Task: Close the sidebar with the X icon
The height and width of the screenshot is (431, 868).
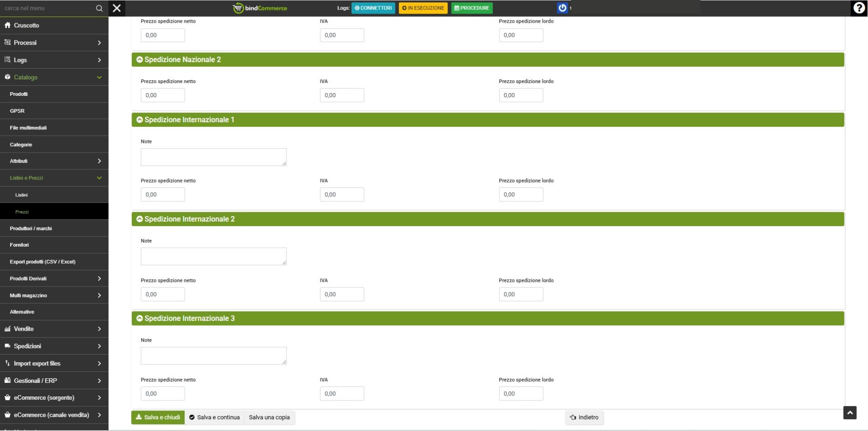Action: pyautogui.click(x=117, y=8)
